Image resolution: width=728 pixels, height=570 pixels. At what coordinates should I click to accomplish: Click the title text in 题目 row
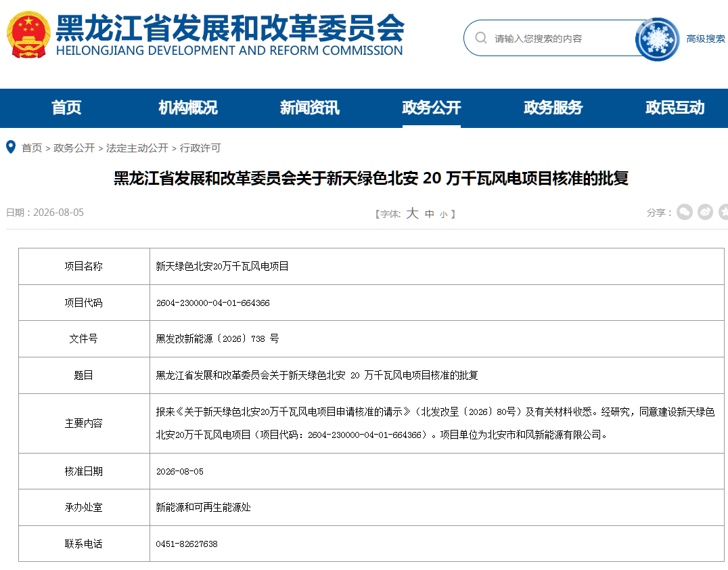[317, 375]
